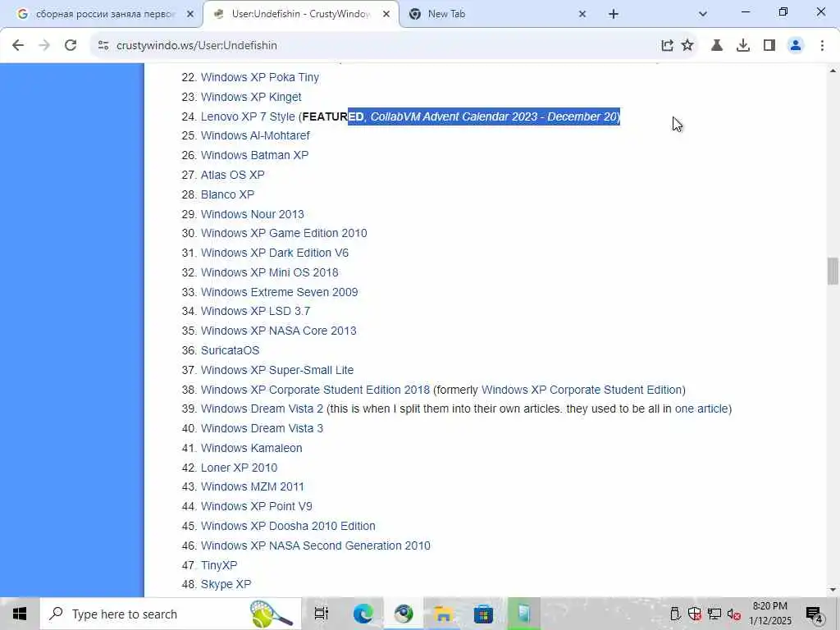Open the Windows XP LSD 3.7 link
840x630 pixels.
(256, 311)
